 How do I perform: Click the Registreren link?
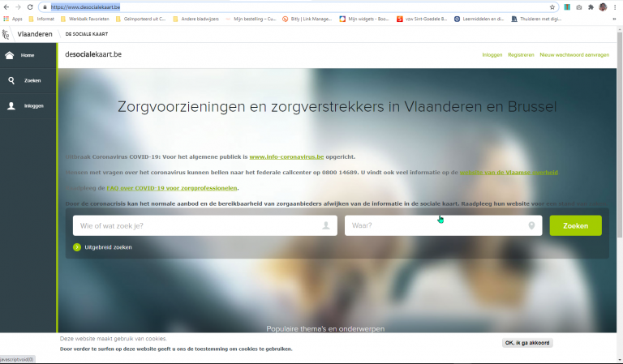pos(521,55)
